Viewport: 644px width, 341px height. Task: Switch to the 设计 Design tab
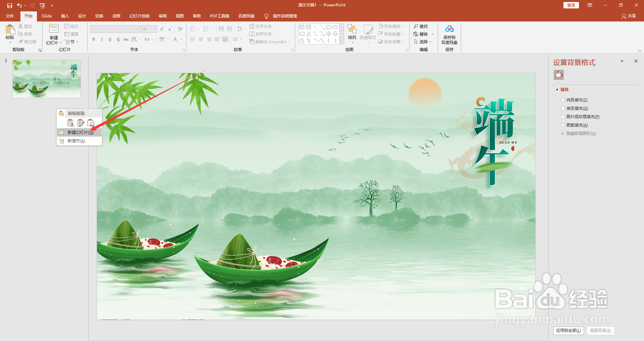pos(82,16)
